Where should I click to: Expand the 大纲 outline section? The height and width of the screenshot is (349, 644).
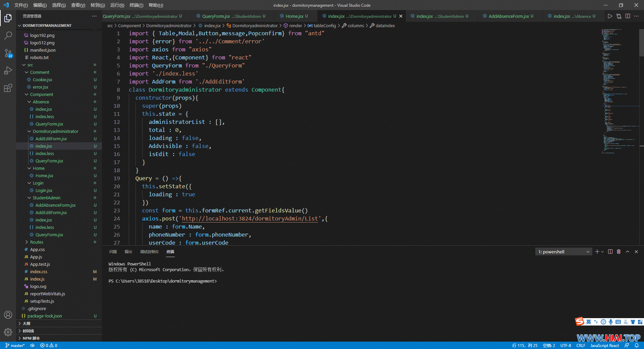26,323
